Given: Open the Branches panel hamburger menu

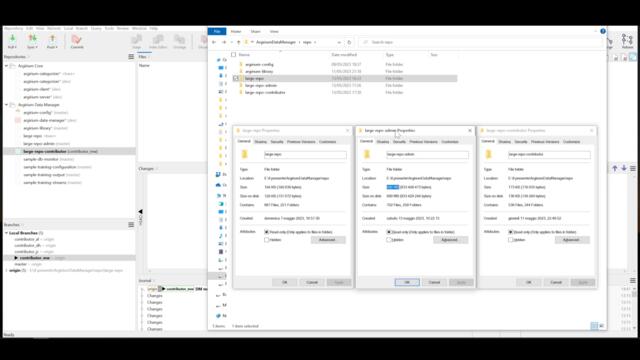Looking at the screenshot, I should tap(131, 225).
